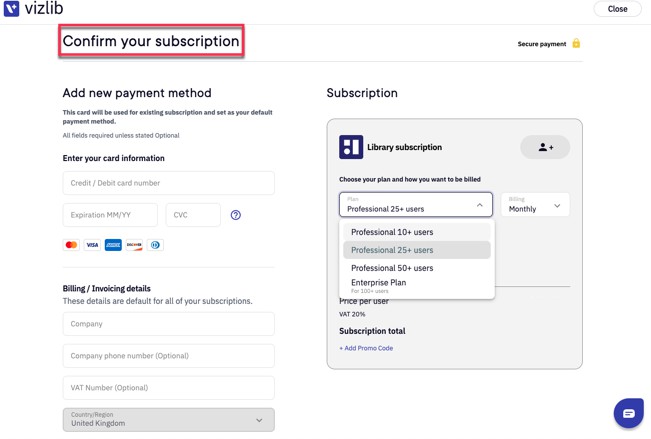This screenshot has height=439, width=651.
Task: Click the Library subscription product icon
Action: (351, 147)
